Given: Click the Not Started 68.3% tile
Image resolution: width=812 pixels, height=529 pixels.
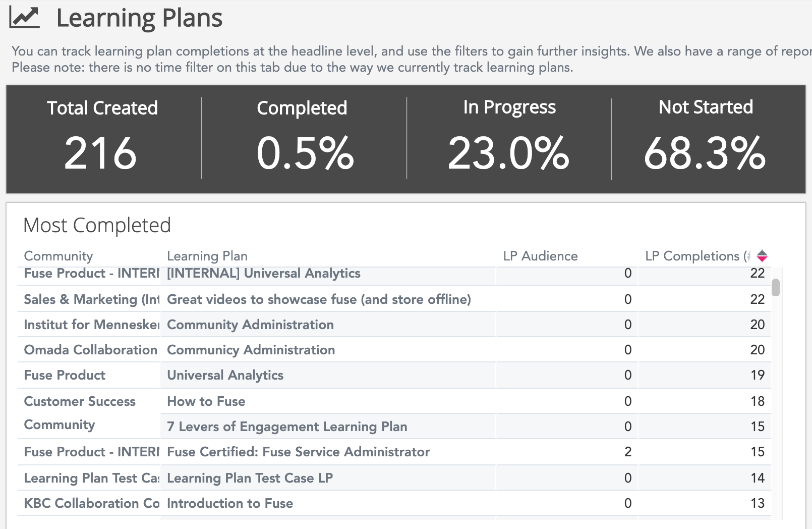Looking at the screenshot, I should coord(705,139).
